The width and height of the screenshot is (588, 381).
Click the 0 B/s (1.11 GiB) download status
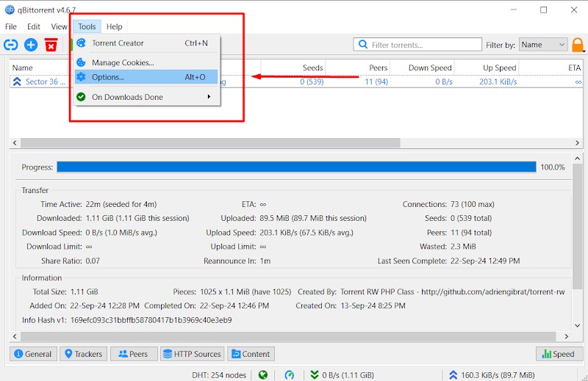click(348, 375)
